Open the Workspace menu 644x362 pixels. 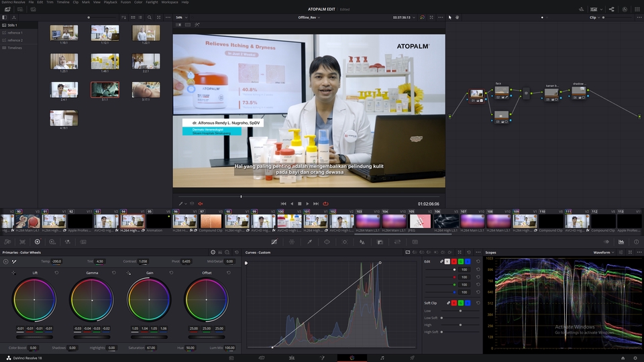(170, 2)
